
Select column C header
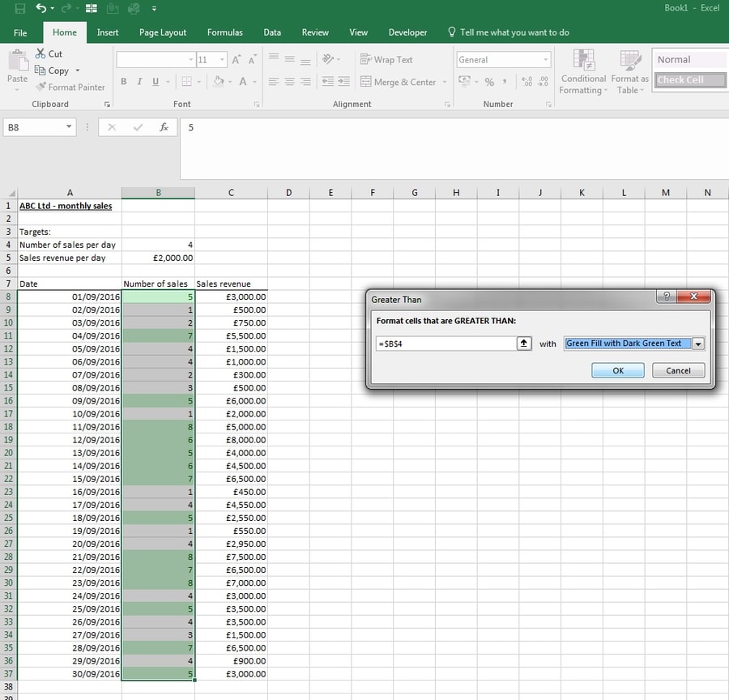[x=231, y=193]
